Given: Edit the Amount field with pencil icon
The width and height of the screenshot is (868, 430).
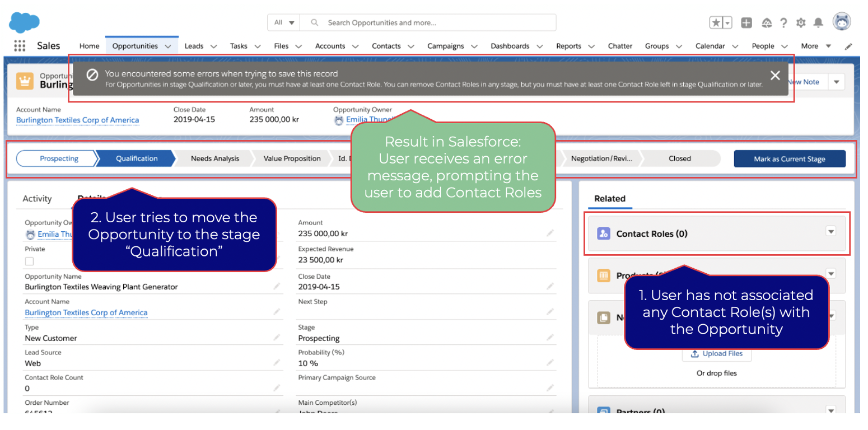Looking at the screenshot, I should pyautogui.click(x=550, y=233).
